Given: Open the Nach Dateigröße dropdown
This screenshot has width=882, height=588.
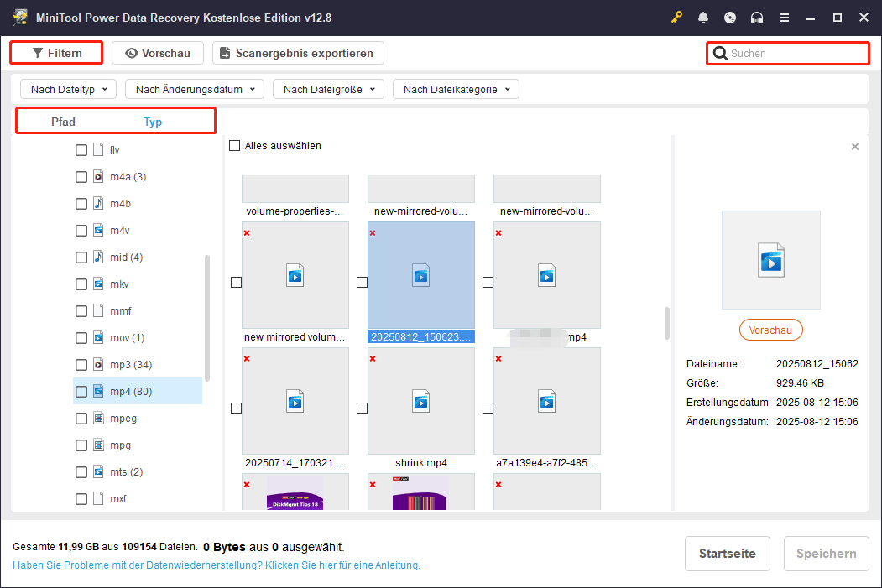Looking at the screenshot, I should point(328,89).
